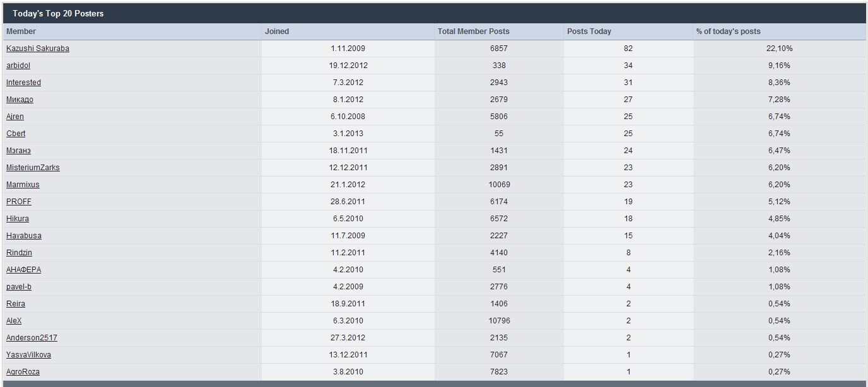
Task: Open Kazushi Sakuraba's member profile
Action: [38, 49]
